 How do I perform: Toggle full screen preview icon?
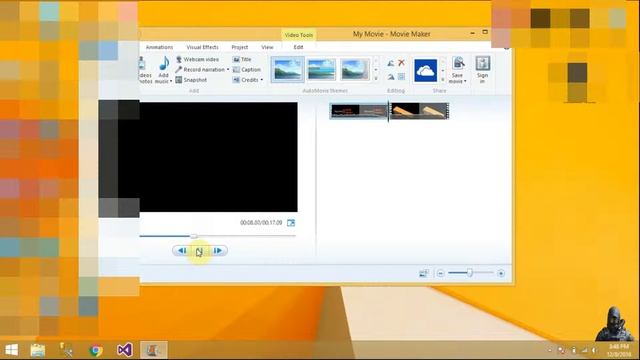tap(291, 223)
